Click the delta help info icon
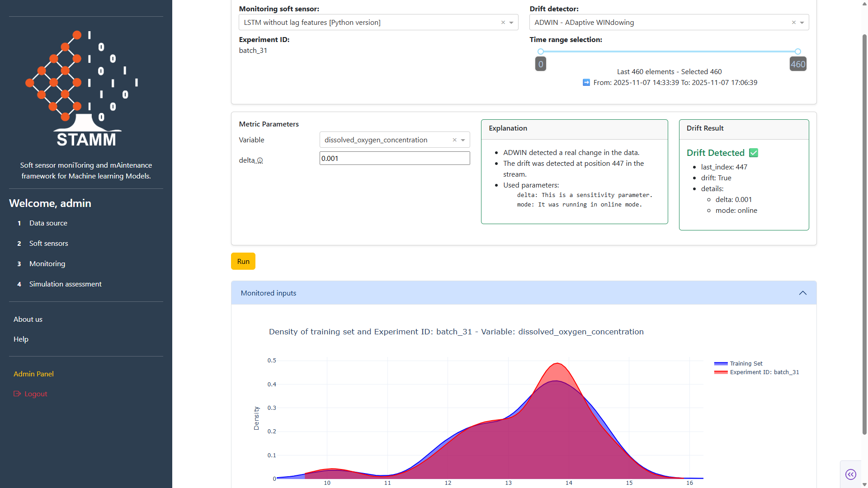Viewport: 868px width, 488px height. (x=260, y=160)
